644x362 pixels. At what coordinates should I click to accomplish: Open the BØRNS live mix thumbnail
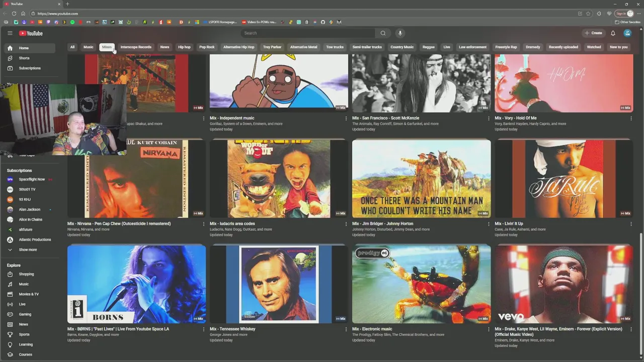click(136, 284)
